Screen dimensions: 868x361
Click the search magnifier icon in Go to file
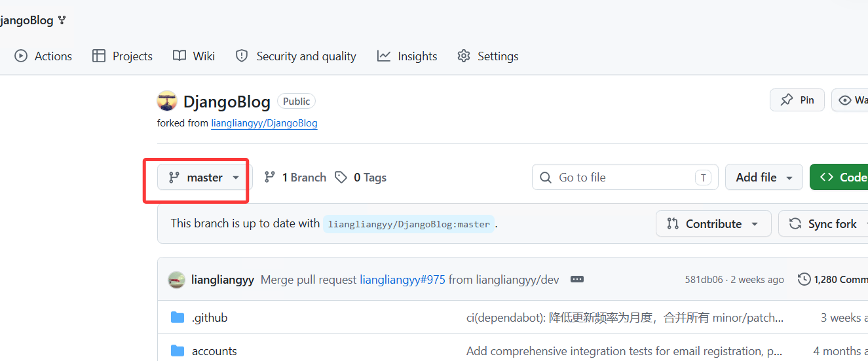(546, 178)
